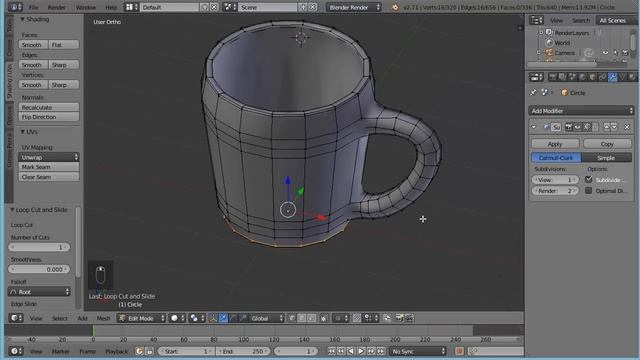Open the Unwrap dropdown menu
This screenshot has width=640, height=360.
[x=49, y=157]
